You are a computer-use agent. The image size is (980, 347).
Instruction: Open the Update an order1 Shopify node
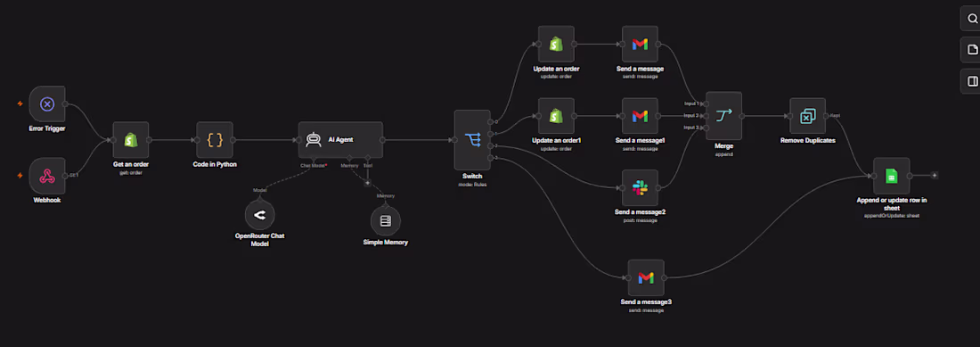click(x=556, y=116)
